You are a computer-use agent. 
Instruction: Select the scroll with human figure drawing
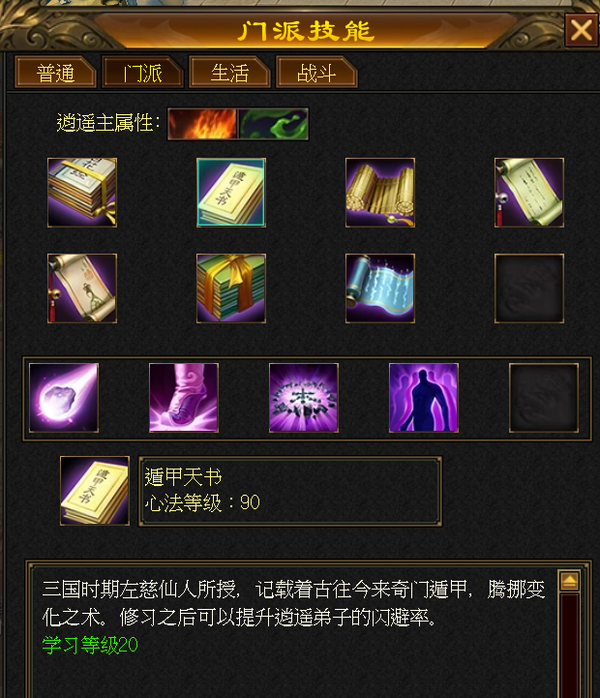[82, 288]
